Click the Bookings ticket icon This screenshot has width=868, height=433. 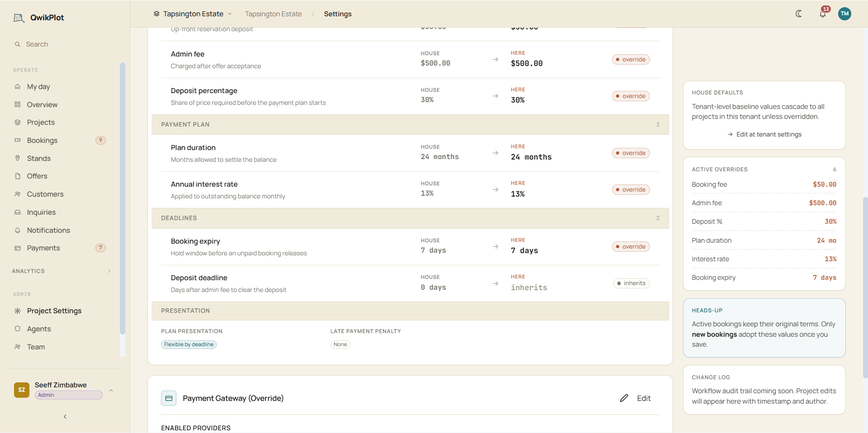tap(18, 140)
